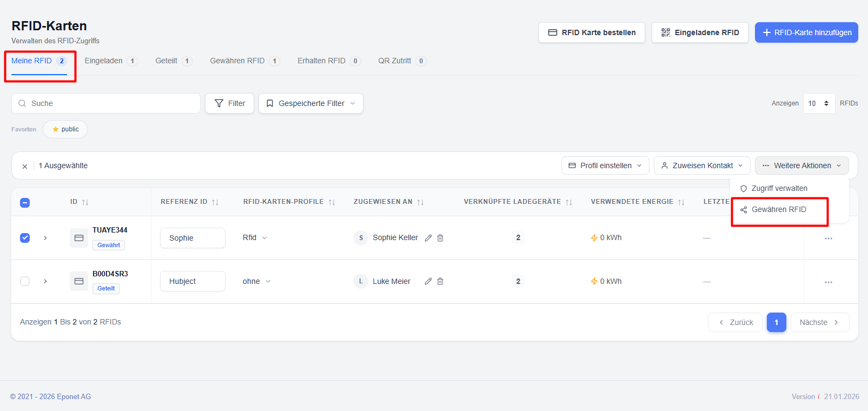Uncheck the TUAYE344 row checkbox
The height and width of the screenshot is (411, 868).
pos(25,238)
